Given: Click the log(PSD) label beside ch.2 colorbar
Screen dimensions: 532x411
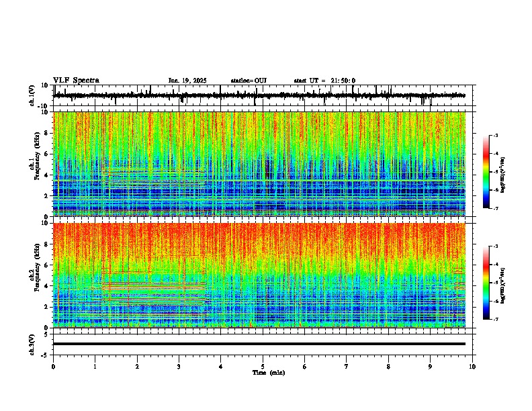Looking at the screenshot, I should (x=503, y=285).
